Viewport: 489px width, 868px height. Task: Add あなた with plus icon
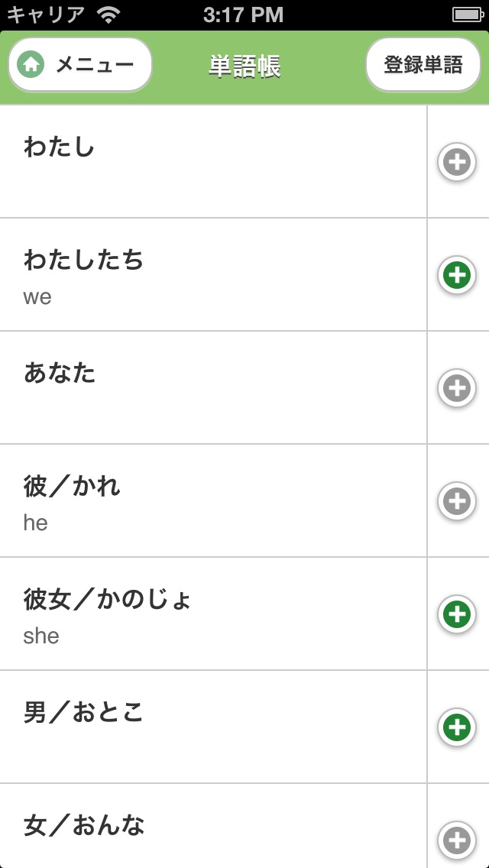[x=457, y=388]
